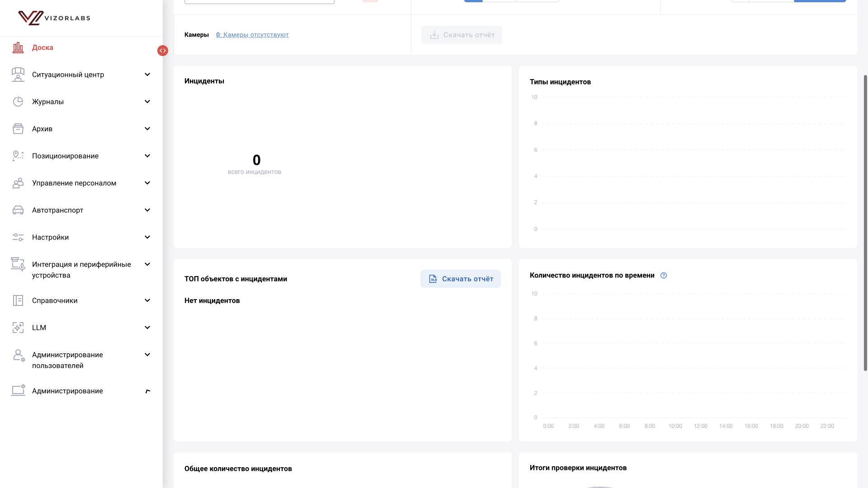The width and height of the screenshot is (868, 488).
Task: Expand the Настройки chevron
Action: pos(147,237)
